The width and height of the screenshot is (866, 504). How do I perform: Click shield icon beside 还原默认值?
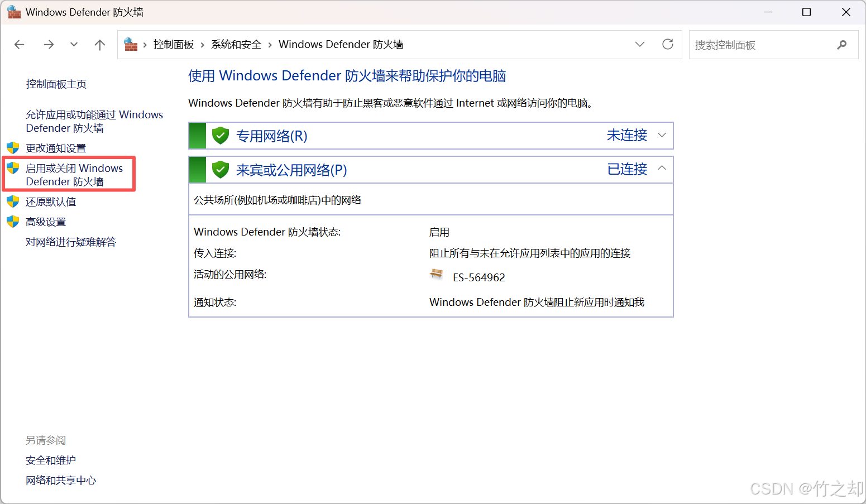coord(13,201)
